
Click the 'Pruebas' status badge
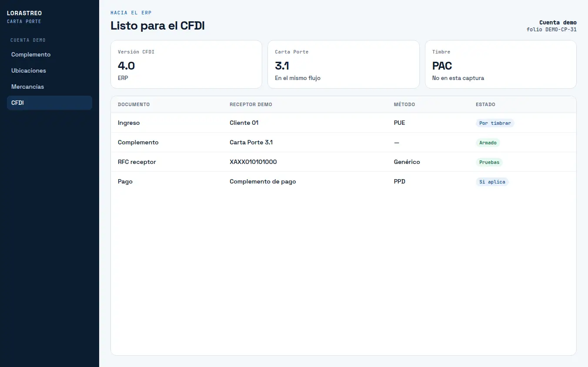[489, 162]
